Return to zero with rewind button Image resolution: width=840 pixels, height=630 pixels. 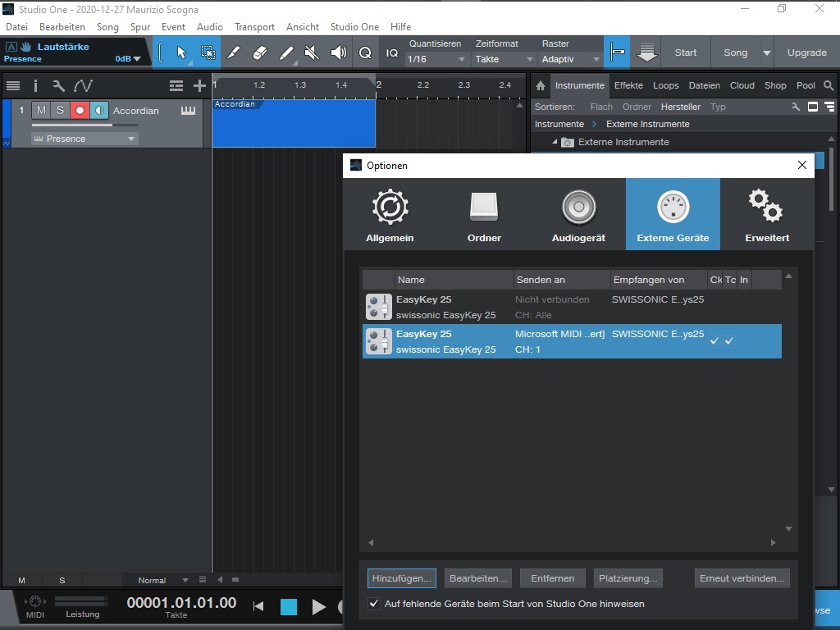coord(258,606)
